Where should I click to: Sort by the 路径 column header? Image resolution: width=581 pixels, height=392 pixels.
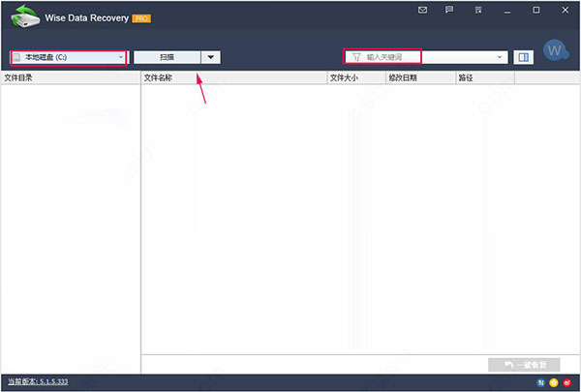click(485, 77)
